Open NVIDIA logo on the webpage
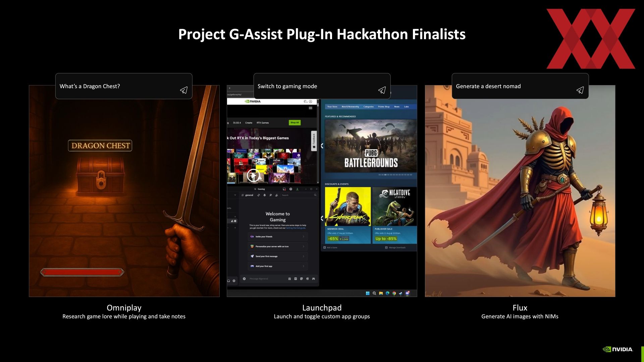Viewport: 644px width, 362px height. 253,101
